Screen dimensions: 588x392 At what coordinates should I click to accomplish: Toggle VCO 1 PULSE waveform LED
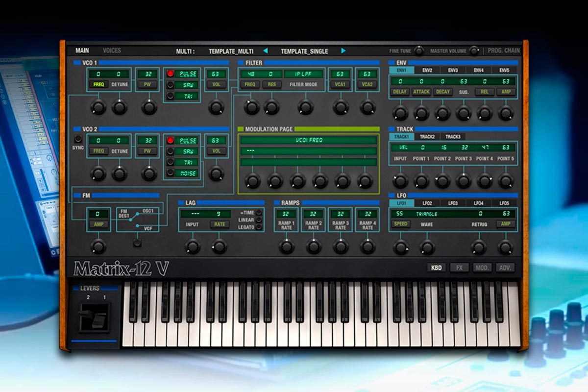pos(170,74)
